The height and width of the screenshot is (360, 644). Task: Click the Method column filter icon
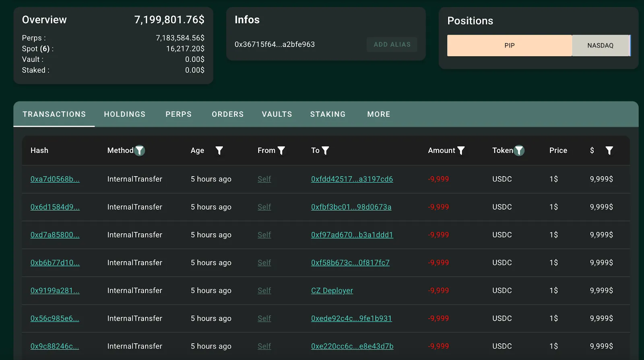[139, 151]
